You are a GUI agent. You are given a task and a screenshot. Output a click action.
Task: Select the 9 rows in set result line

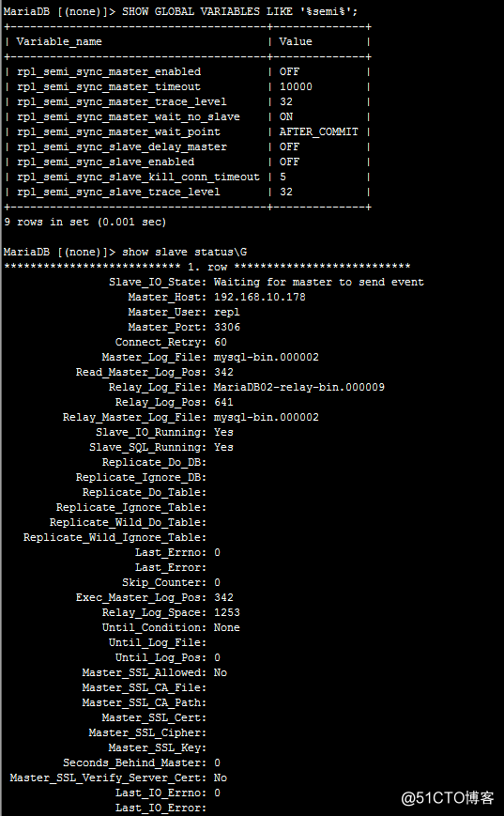pos(84,223)
